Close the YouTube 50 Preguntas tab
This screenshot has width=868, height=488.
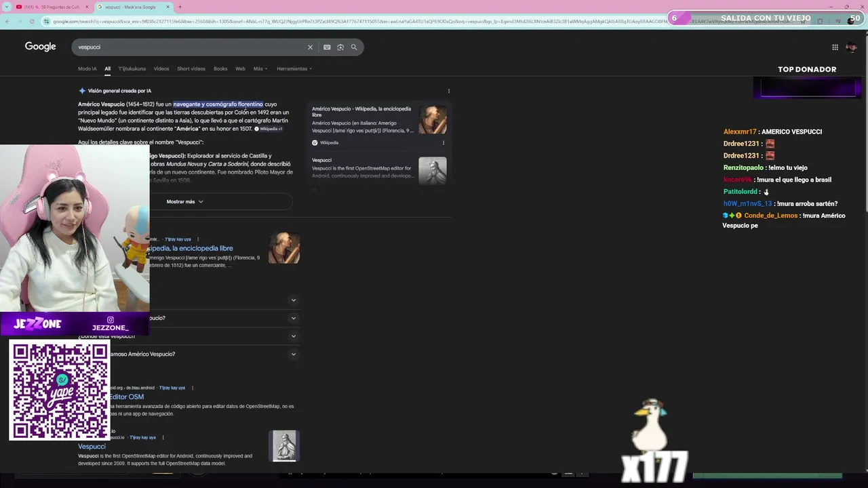87,7
